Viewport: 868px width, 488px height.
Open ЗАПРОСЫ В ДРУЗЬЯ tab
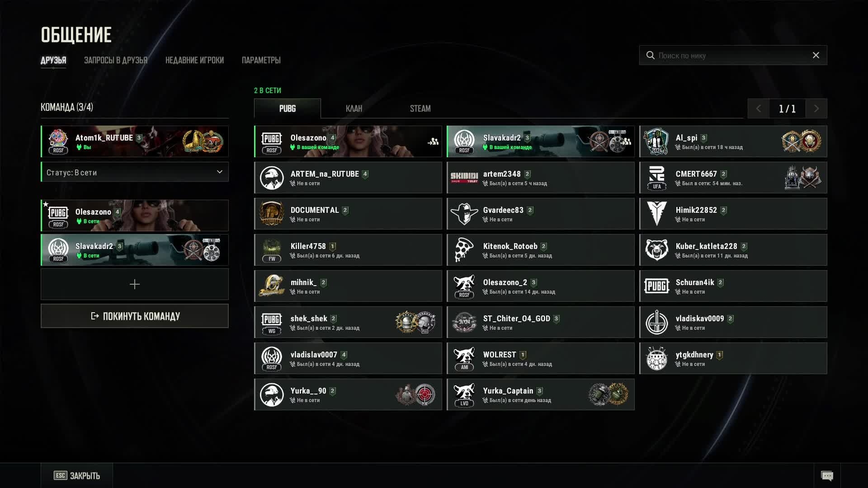116,60
